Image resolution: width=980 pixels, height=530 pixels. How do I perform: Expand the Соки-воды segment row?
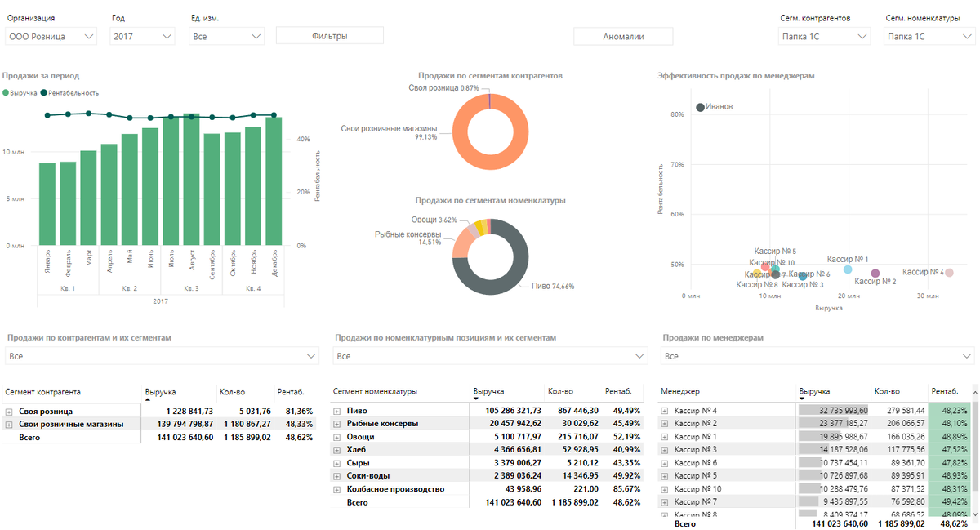pyautogui.click(x=337, y=476)
